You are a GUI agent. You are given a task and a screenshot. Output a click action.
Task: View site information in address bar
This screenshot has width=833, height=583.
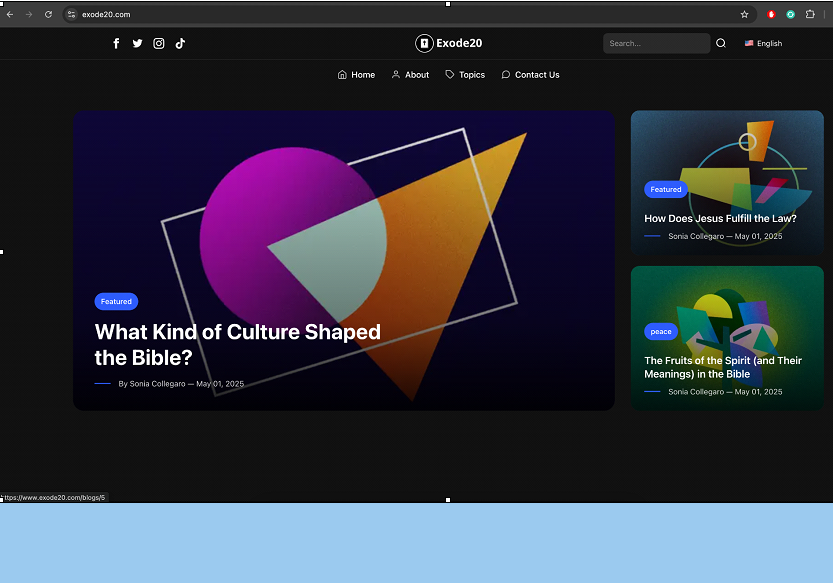click(72, 14)
